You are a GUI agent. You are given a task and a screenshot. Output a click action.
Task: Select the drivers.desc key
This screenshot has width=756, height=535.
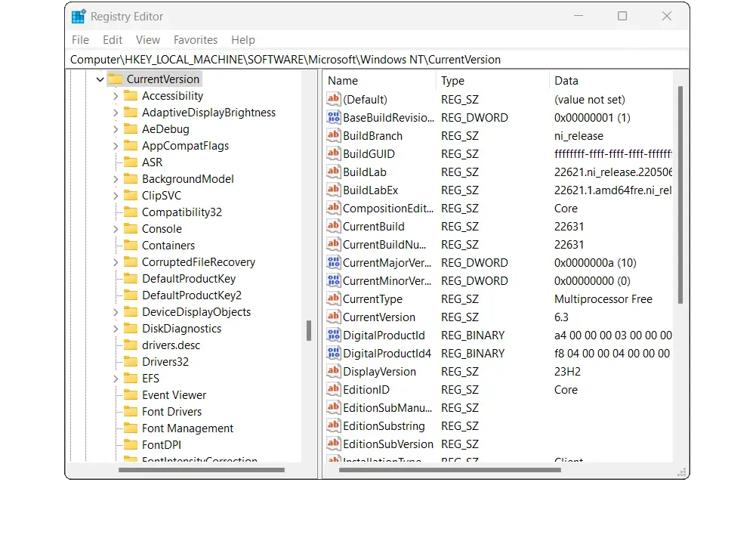(x=171, y=345)
